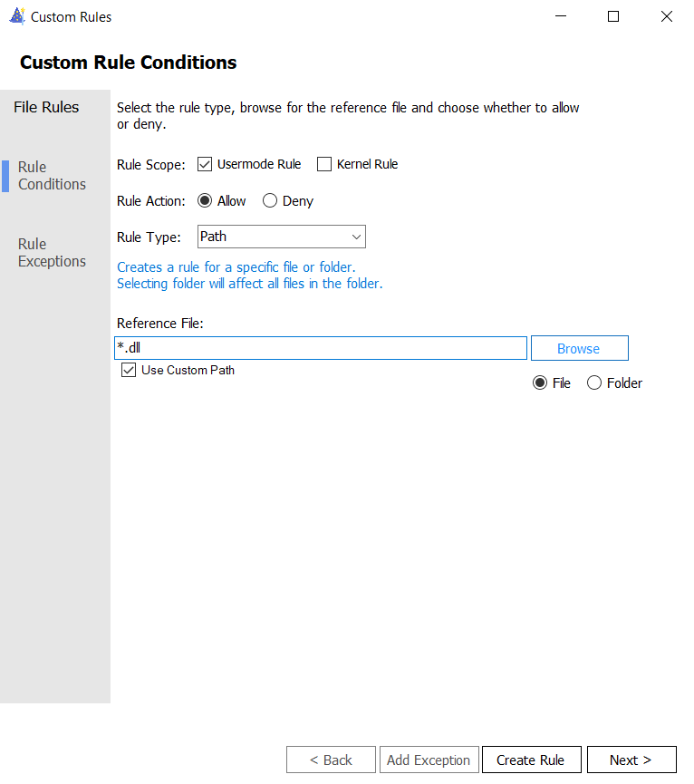Select the File radio option
Screen dimensions: 694x784
tap(540, 383)
